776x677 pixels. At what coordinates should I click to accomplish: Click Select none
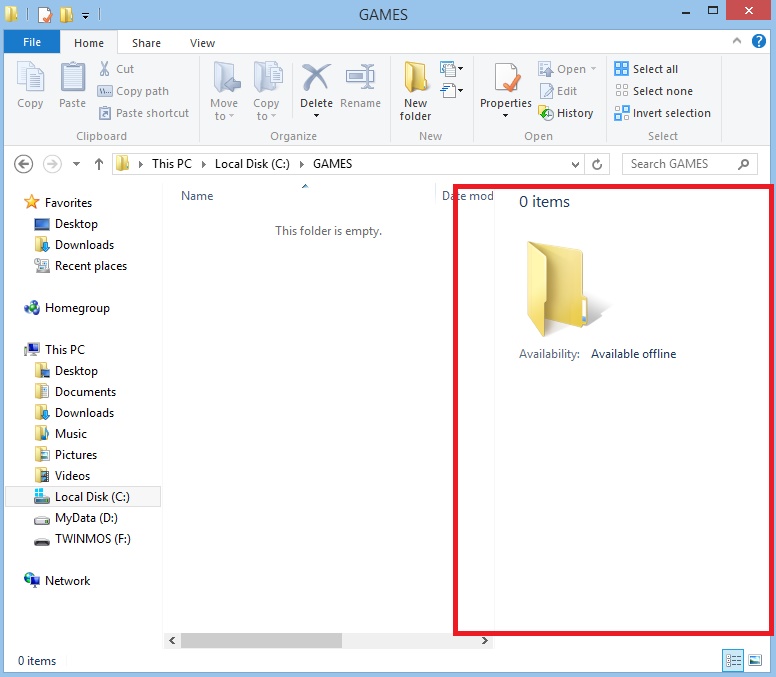click(x=653, y=91)
